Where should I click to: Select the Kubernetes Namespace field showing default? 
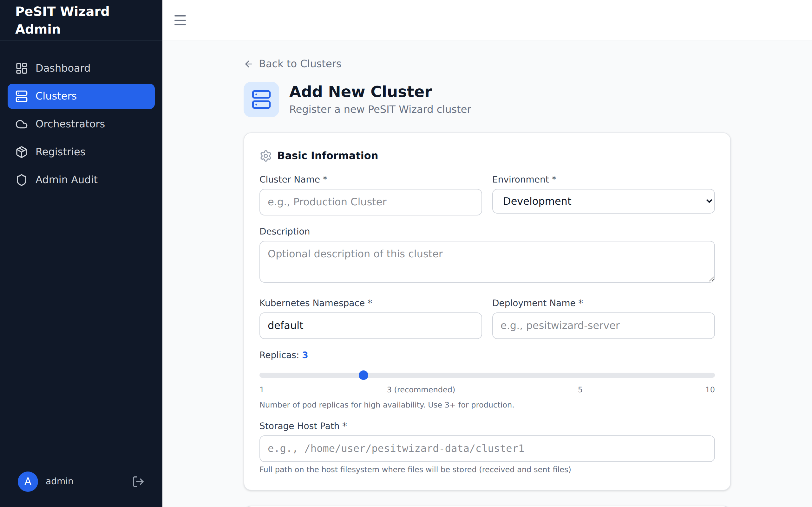point(370,325)
